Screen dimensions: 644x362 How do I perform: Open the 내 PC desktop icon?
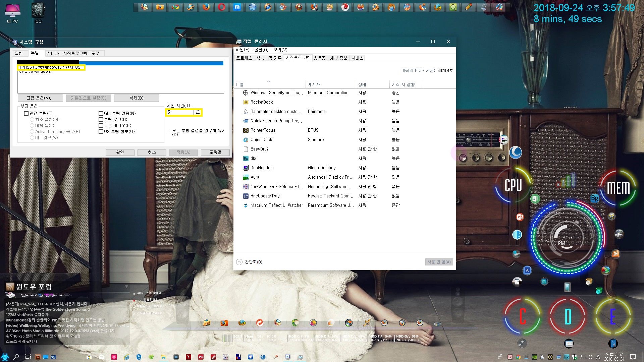coord(12,13)
